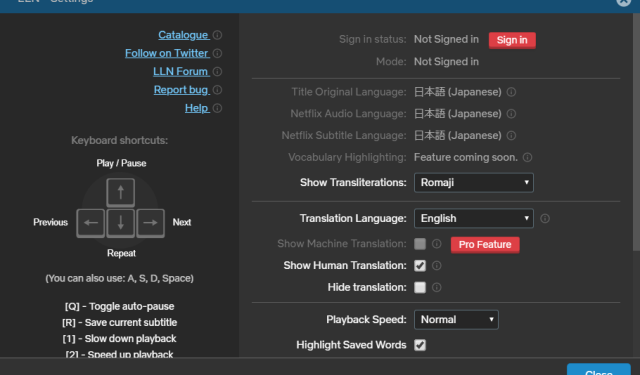
Task: Click the left arrow Previous key
Action: 91,223
